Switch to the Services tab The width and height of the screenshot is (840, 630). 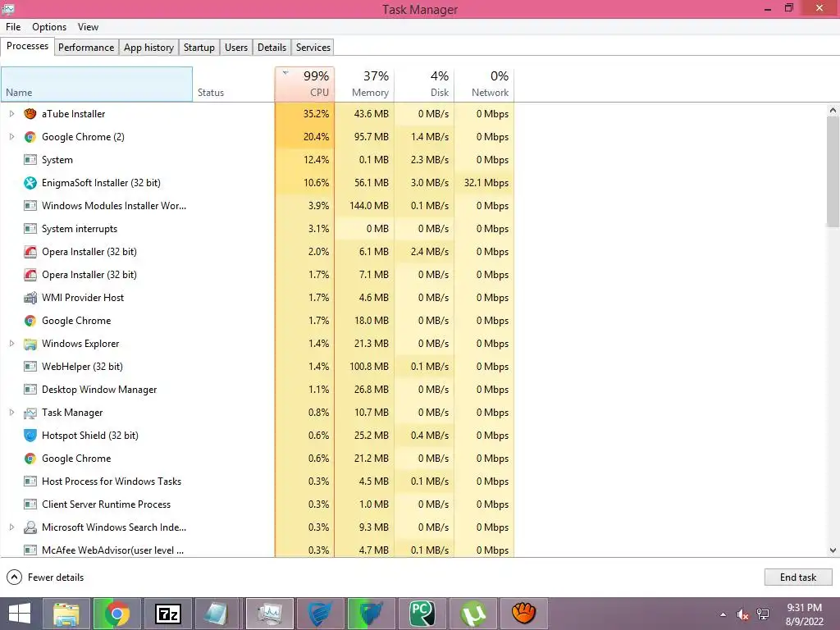click(313, 47)
